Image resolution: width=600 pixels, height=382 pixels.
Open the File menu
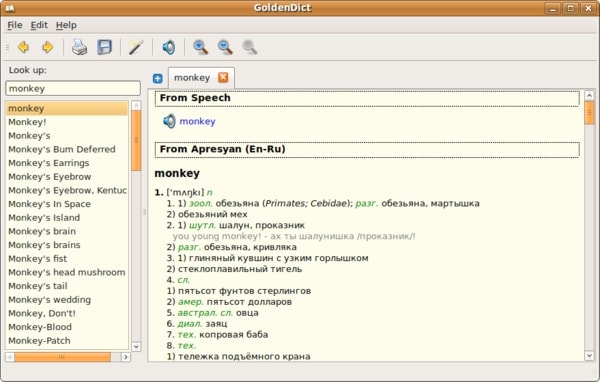click(x=15, y=25)
